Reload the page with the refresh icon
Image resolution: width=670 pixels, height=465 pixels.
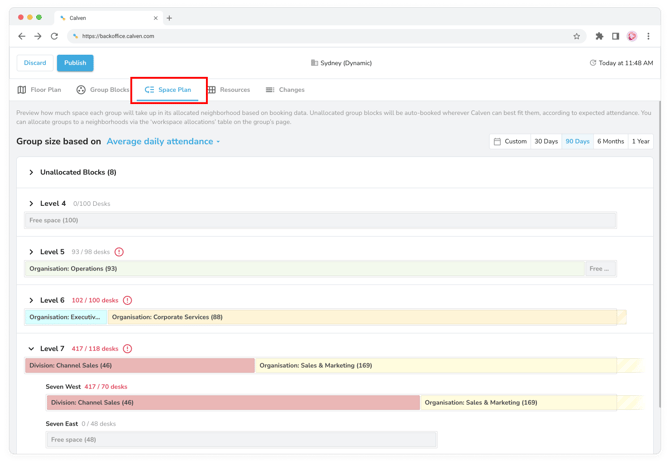pyautogui.click(x=54, y=36)
